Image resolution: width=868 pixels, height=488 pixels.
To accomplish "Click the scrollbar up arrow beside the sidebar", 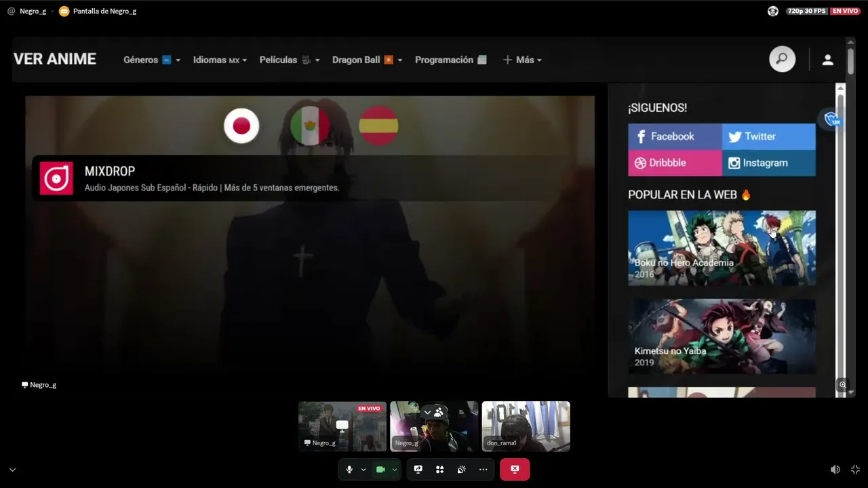I will 841,87.
